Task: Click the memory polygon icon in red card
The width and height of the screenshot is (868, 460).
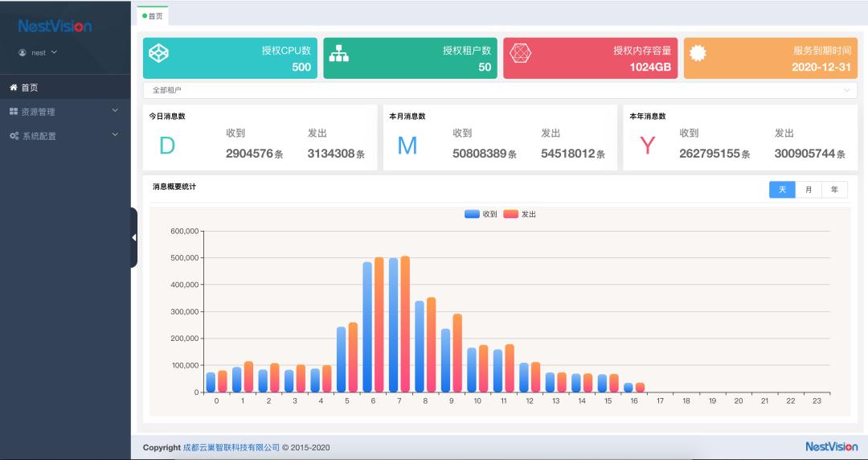Action: 520,53
